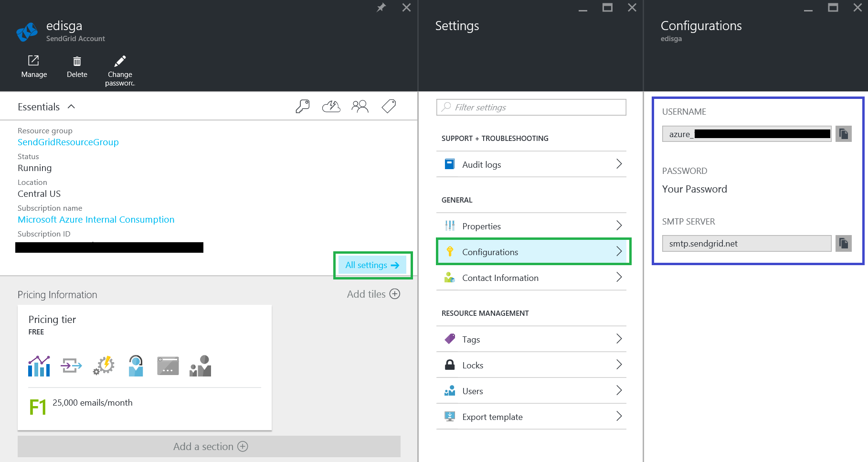Open the key icon in Essentials bar
The image size is (868, 462).
pos(302,106)
